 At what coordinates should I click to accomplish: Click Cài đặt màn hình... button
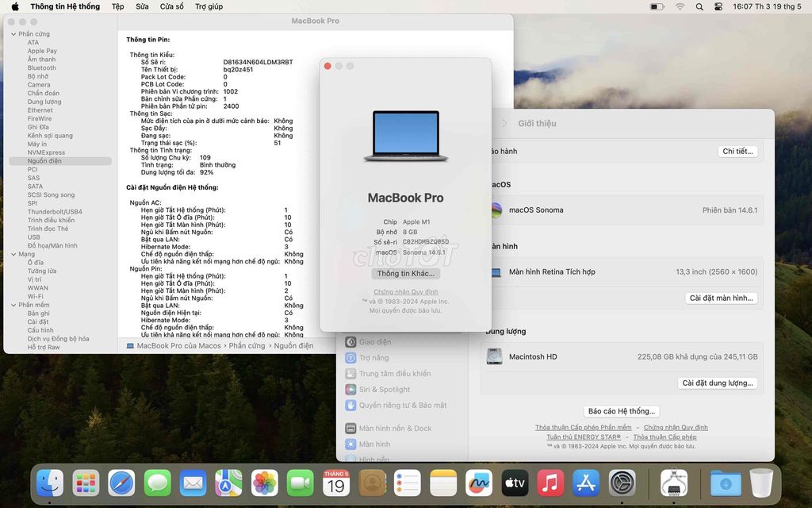tap(722, 298)
